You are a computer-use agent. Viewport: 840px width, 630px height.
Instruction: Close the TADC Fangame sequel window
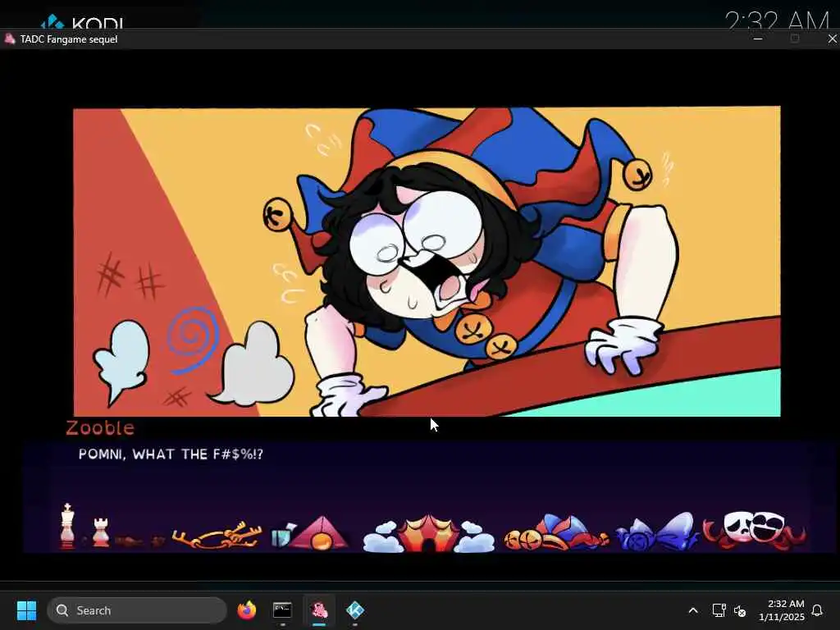point(832,39)
